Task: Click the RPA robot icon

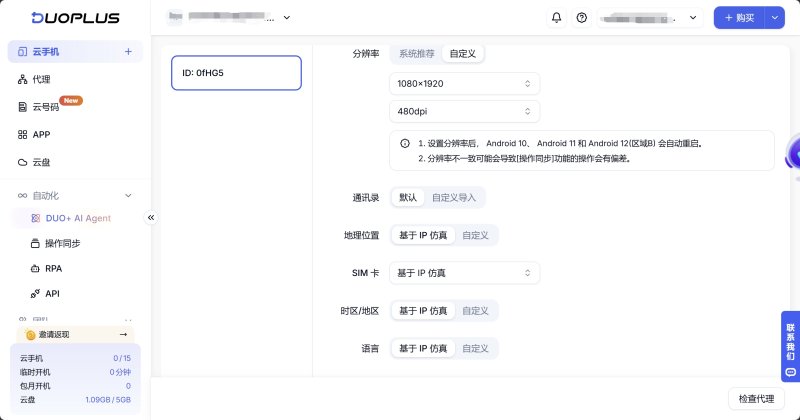Action: [35, 268]
